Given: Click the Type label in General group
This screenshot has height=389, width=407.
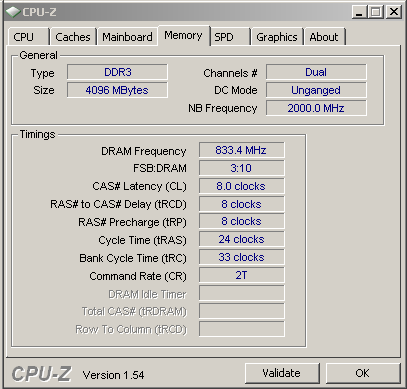Looking at the screenshot, I should coord(42,73).
